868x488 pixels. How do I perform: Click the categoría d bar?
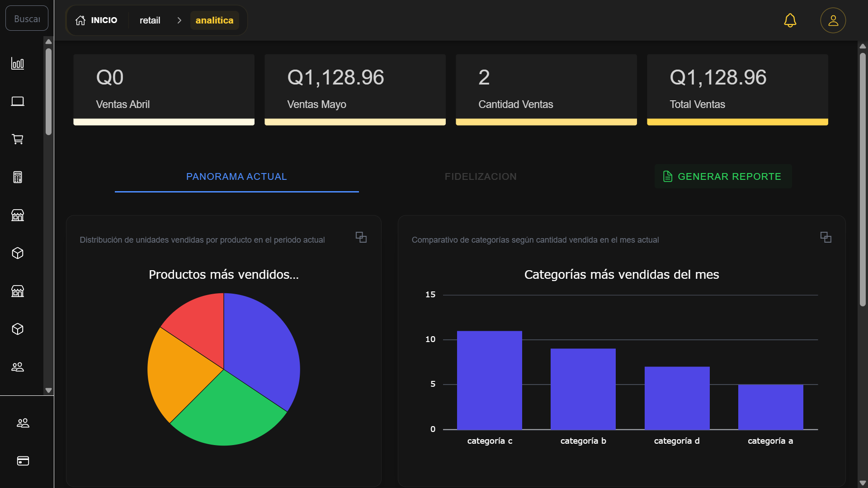tap(677, 398)
